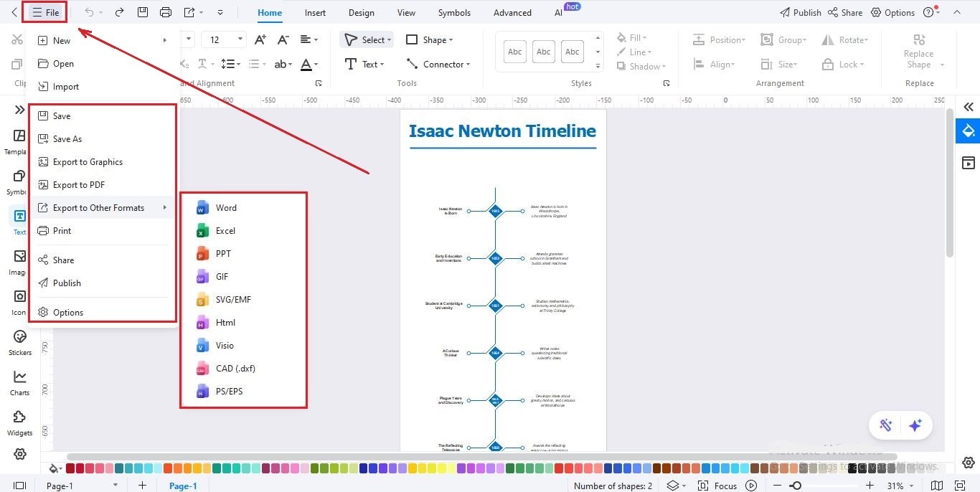Open the font color dropdown
Image resolution: width=980 pixels, height=492 pixels.
coord(309,65)
